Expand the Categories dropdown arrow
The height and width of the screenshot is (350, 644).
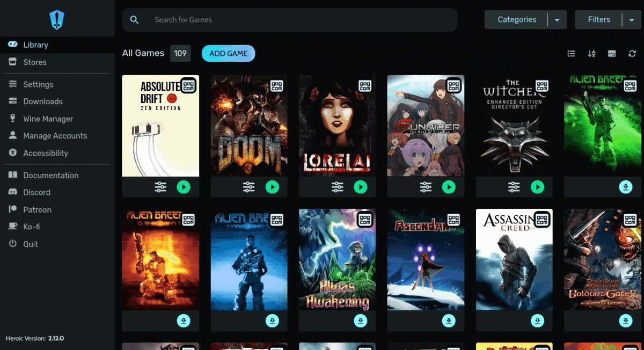tap(557, 19)
